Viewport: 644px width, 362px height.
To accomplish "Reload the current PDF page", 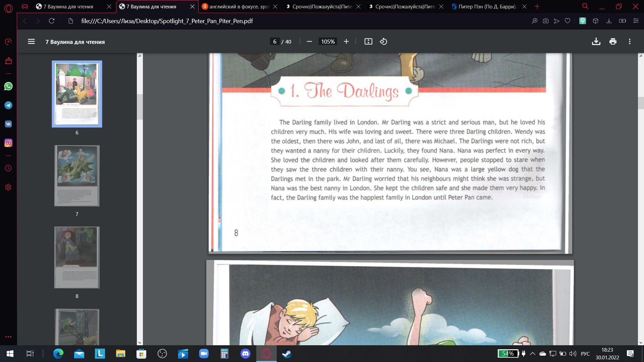I will pyautogui.click(x=52, y=21).
